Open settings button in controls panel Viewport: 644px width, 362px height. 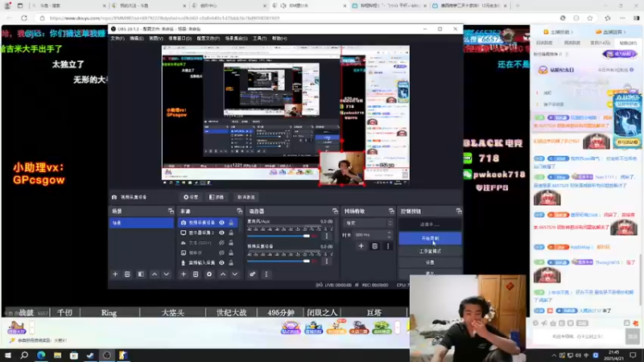pyautogui.click(x=430, y=262)
